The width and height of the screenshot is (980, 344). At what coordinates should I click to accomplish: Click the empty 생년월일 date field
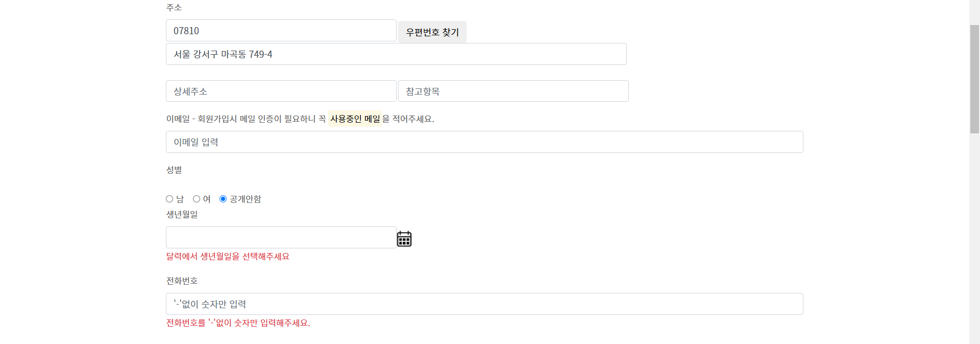(281, 237)
